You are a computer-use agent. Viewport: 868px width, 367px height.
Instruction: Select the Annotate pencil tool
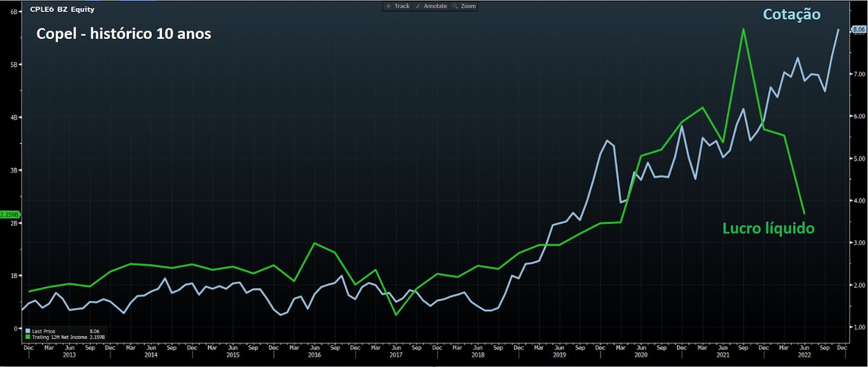pyautogui.click(x=431, y=6)
